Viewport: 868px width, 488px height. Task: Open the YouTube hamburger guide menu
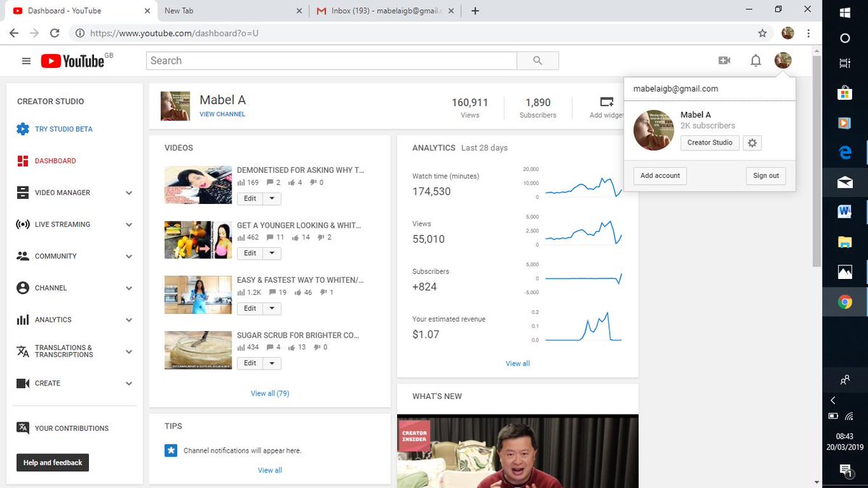[26, 61]
